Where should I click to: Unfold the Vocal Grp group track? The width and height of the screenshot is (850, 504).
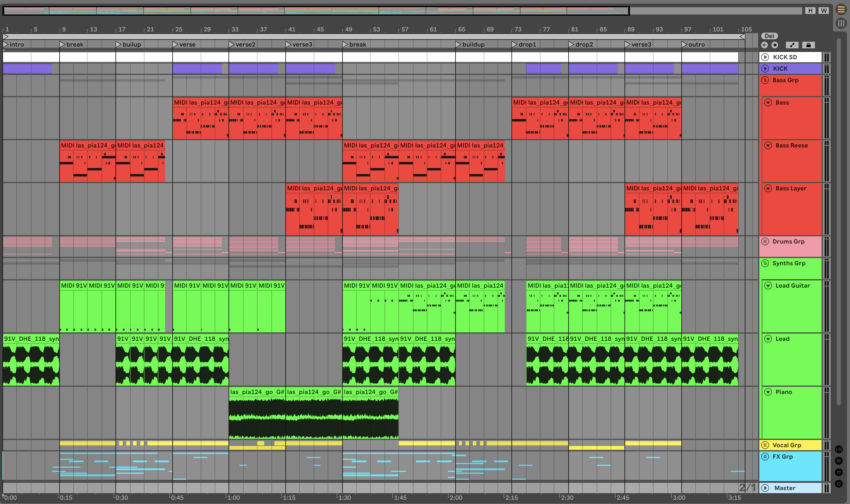pyautogui.click(x=765, y=445)
